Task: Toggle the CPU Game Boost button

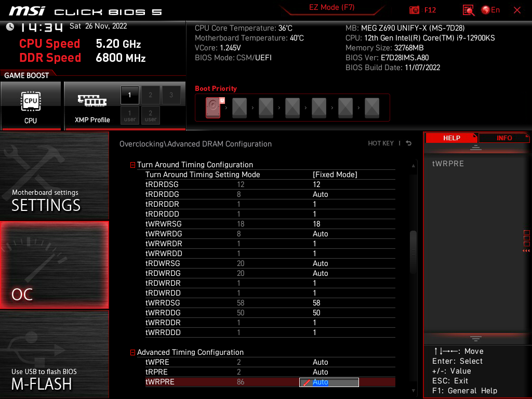Action: coord(31,106)
